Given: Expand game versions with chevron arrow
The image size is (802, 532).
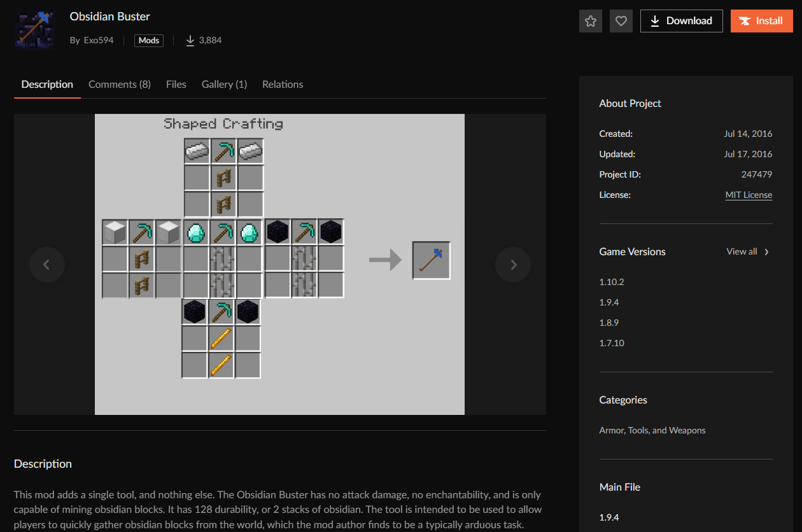Looking at the screenshot, I should pos(766,252).
